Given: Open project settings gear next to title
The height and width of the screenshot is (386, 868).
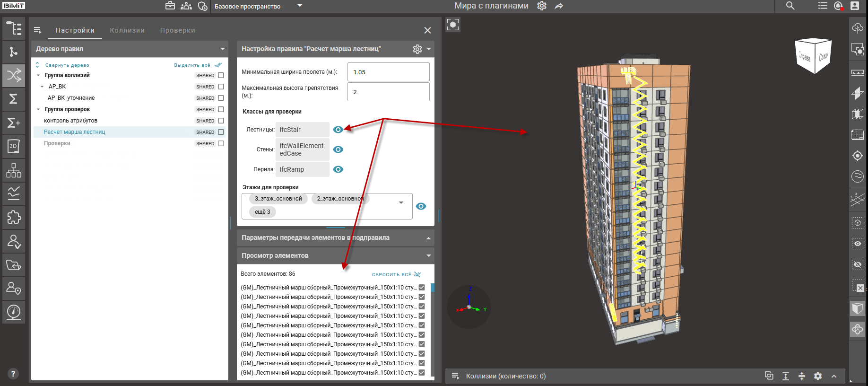Looking at the screenshot, I should pos(542,6).
